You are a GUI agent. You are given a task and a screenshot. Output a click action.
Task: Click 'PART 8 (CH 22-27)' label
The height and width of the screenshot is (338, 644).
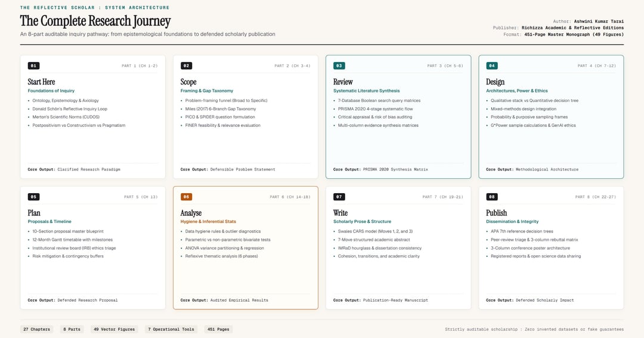coord(596,197)
